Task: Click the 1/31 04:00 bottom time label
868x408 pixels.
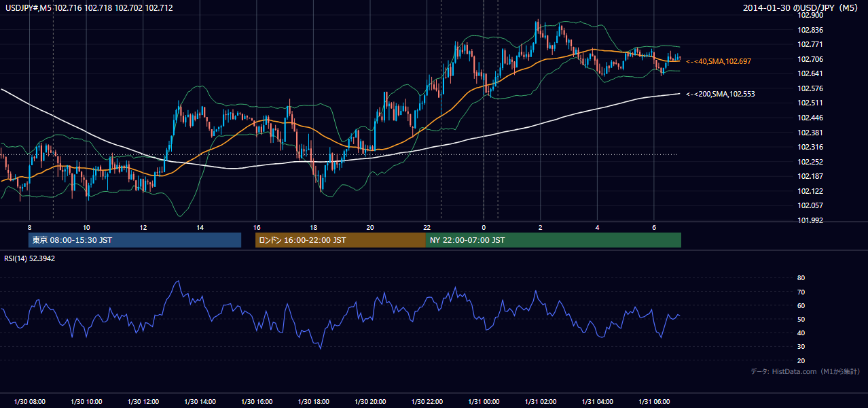Action: [597, 401]
